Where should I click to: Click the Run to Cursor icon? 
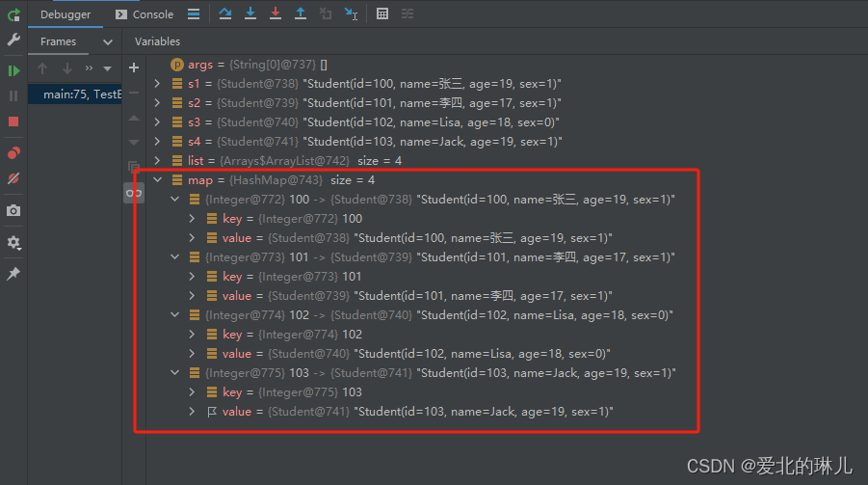click(x=351, y=13)
